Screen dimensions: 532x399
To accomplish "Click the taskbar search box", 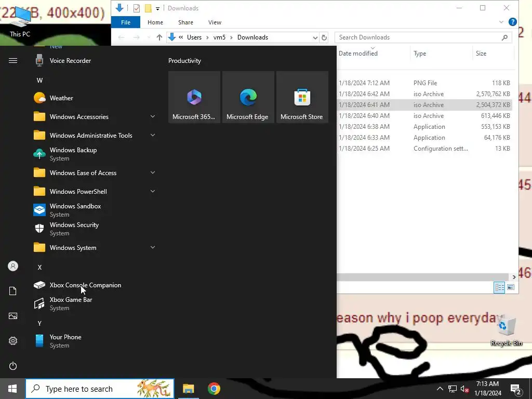I will click(x=100, y=389).
